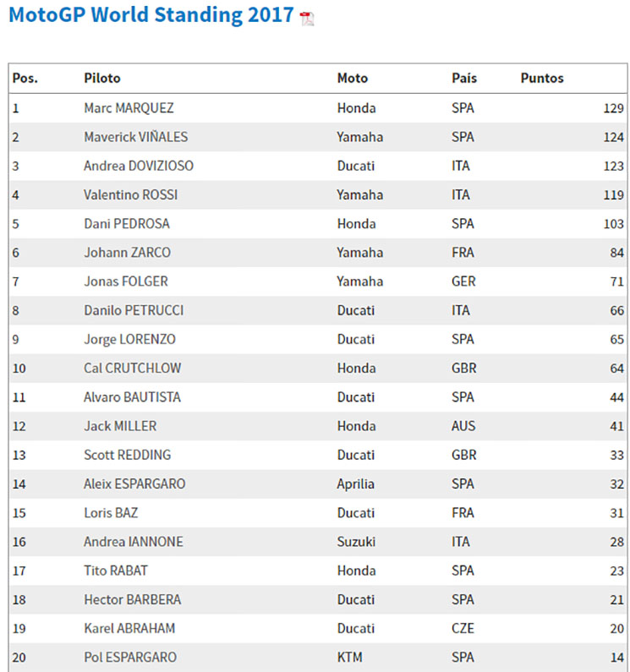Click the 129 points value for Marquez

coord(613,108)
